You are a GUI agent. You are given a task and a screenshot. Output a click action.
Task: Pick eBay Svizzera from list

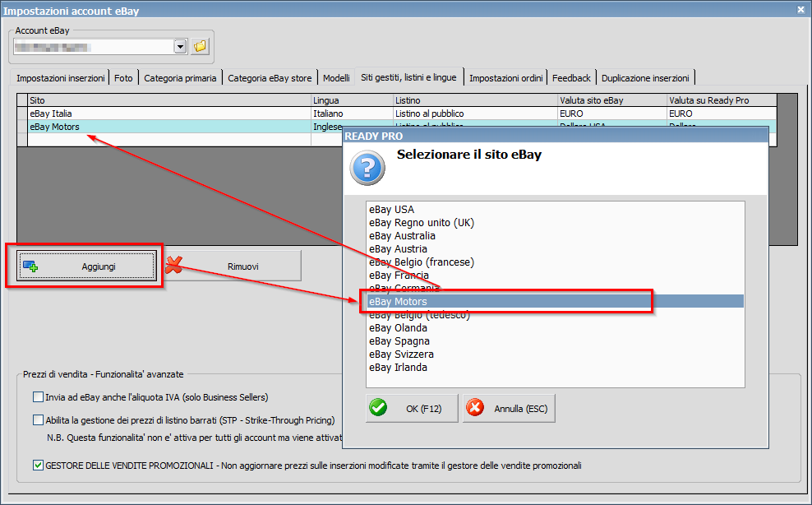click(x=555, y=354)
